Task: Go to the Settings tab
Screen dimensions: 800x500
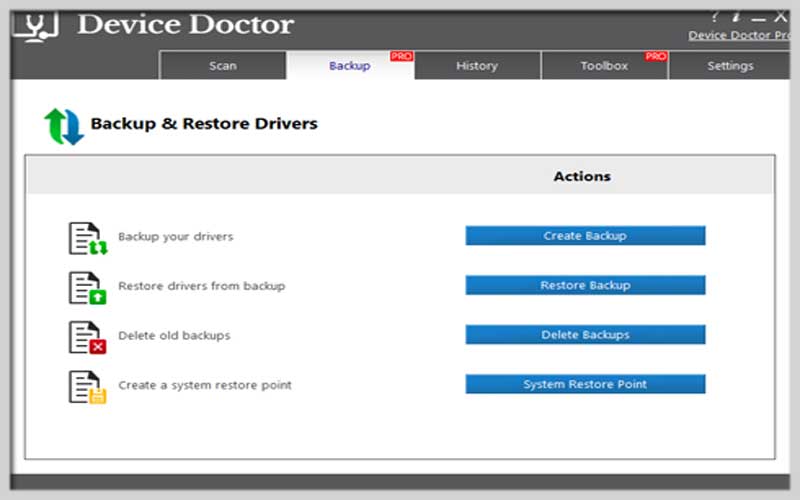Action: click(730, 65)
